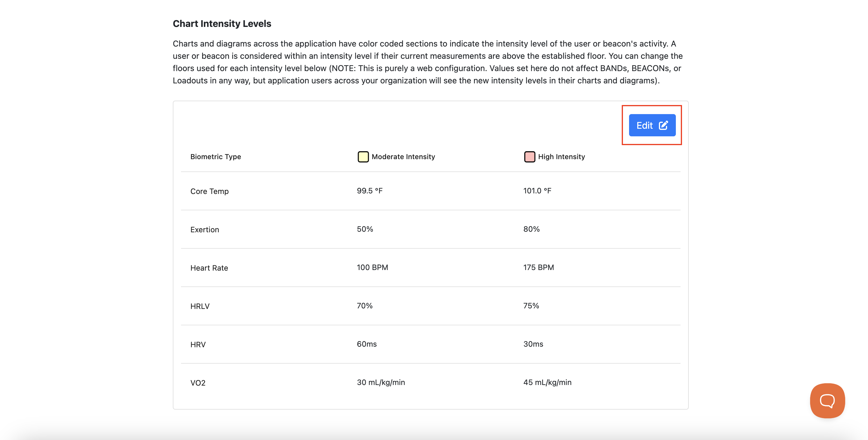Select the Core Temp biometric row

210,191
